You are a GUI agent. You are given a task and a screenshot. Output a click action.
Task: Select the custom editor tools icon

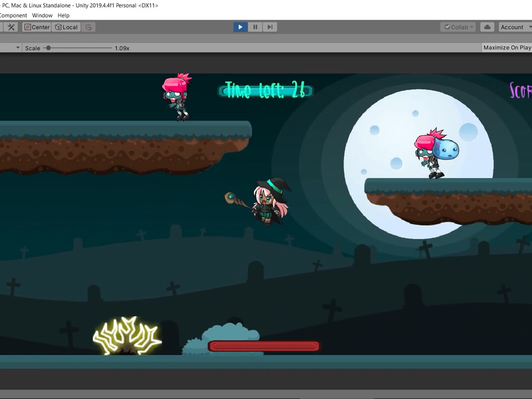pos(11,27)
